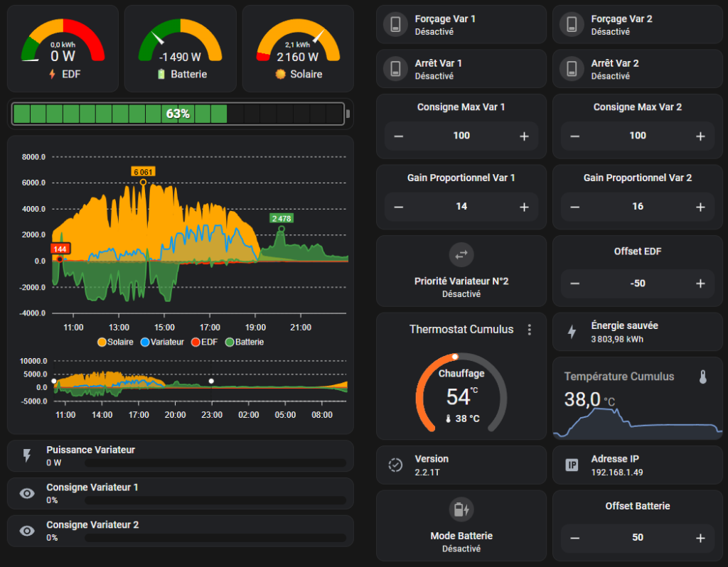728x567 pixels.
Task: Increase Consigne Max Var 1 with plus
Action: point(524,136)
